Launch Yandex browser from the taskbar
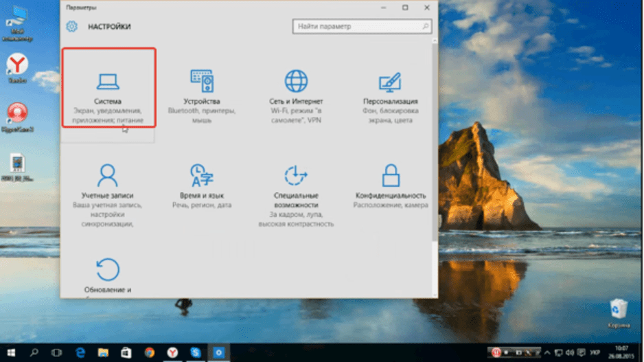This screenshot has height=362, width=644. (x=172, y=352)
